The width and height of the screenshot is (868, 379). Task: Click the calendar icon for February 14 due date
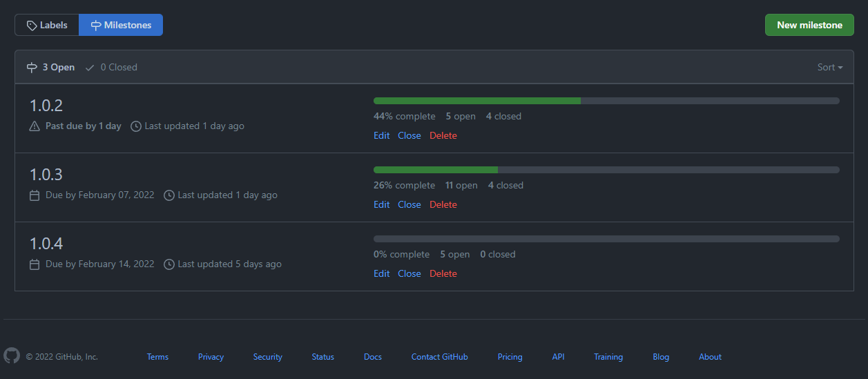click(x=35, y=264)
